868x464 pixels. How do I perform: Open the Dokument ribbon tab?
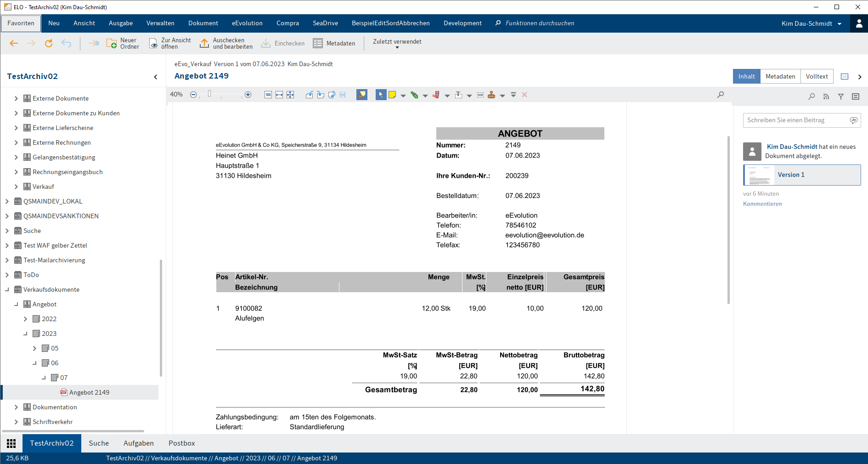point(203,23)
